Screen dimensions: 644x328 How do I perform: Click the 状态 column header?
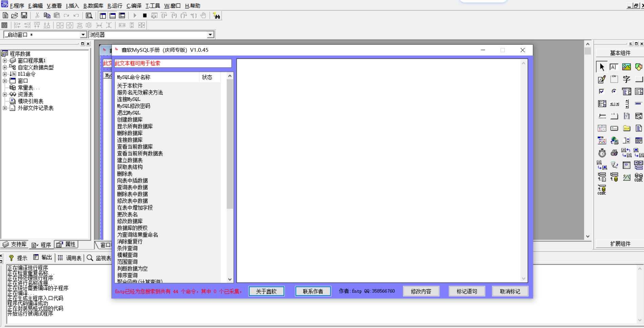coord(210,77)
